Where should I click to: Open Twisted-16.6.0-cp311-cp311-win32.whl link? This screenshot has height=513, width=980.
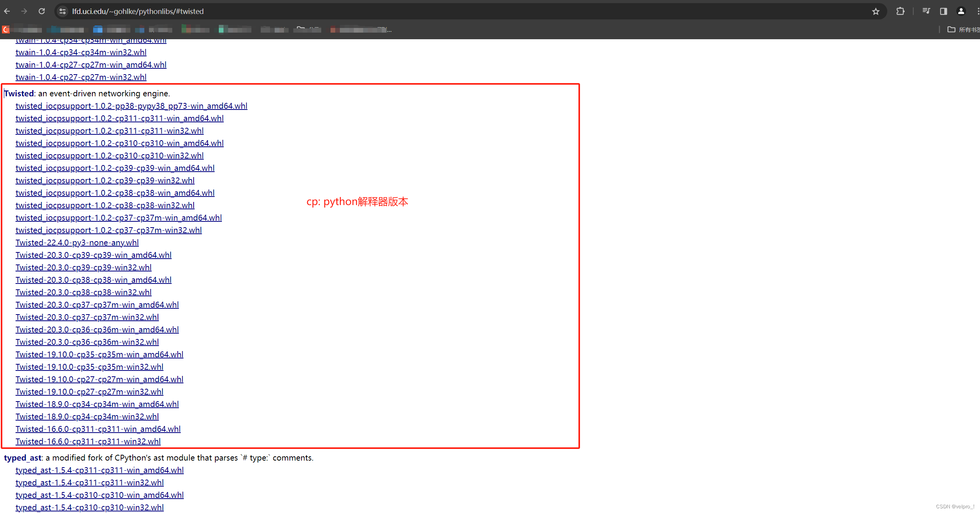tap(88, 441)
